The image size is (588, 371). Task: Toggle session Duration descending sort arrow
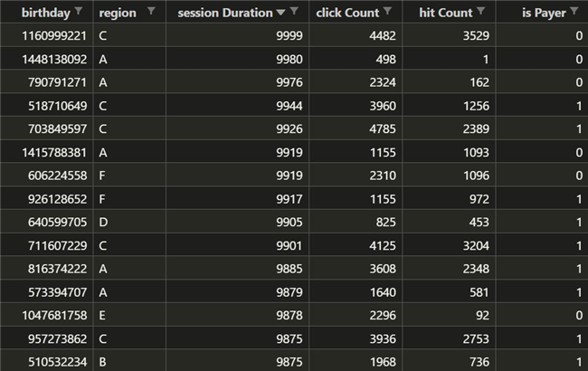280,13
